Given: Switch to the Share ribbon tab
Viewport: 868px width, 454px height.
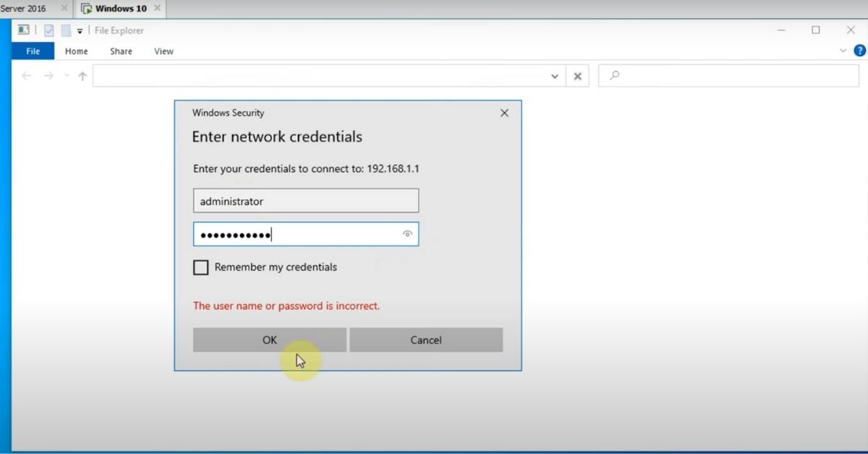Looking at the screenshot, I should click(121, 51).
